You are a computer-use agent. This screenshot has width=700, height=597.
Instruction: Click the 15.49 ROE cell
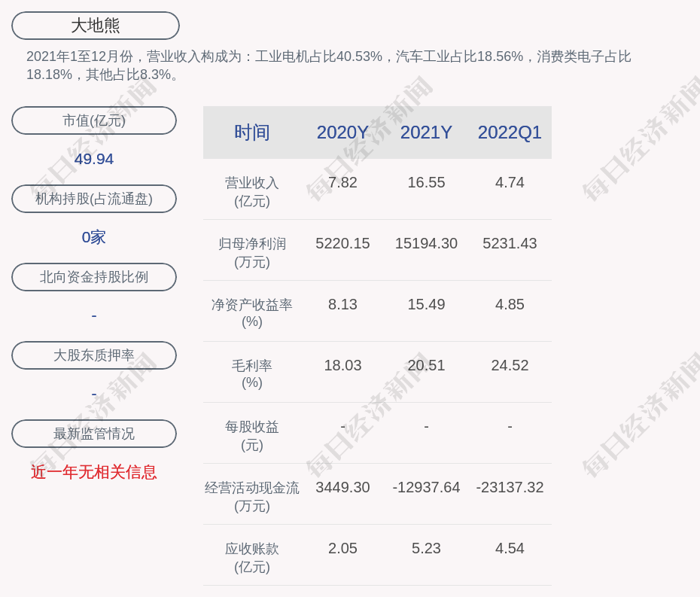pyautogui.click(x=426, y=305)
